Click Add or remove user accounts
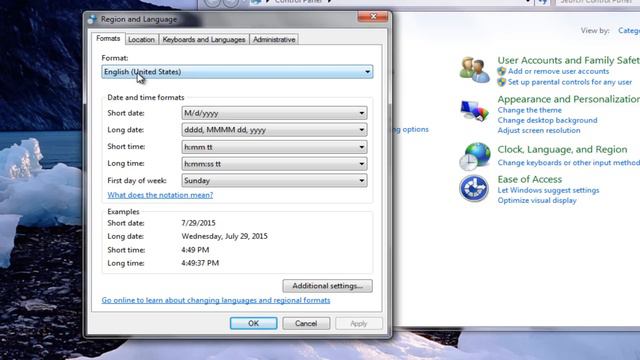 (558, 71)
